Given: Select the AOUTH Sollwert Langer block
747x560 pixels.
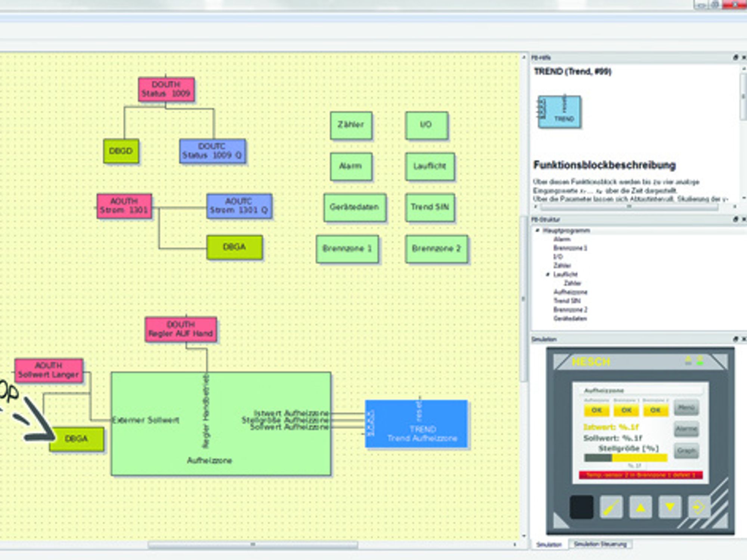Looking at the screenshot, I should 49,370.
